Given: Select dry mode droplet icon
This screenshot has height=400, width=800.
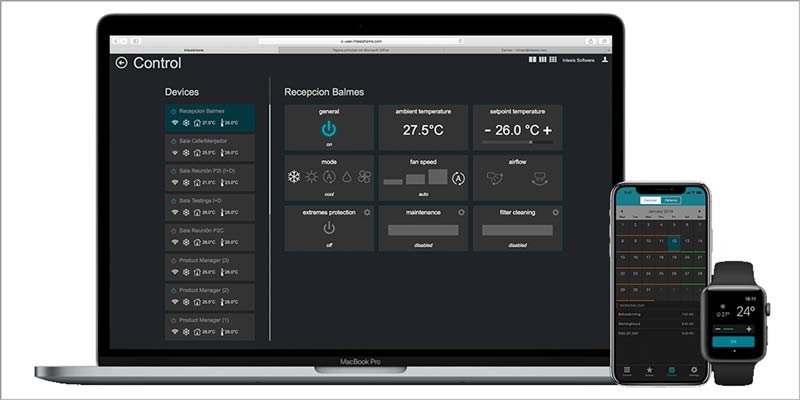Looking at the screenshot, I should click(346, 177).
